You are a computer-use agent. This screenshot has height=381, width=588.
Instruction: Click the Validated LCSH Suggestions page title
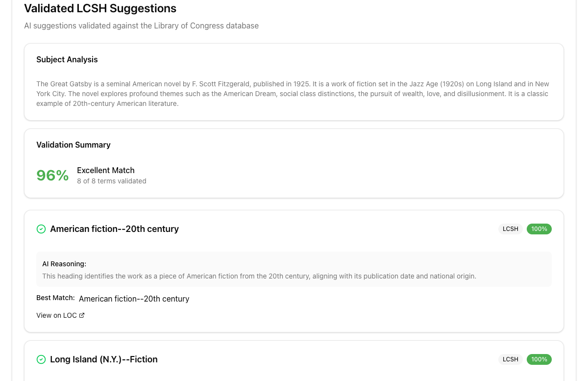point(100,8)
